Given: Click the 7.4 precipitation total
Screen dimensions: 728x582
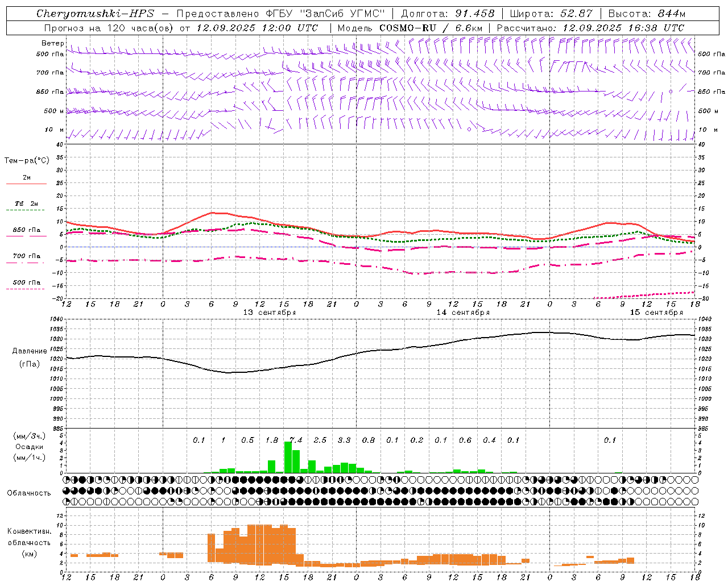Looking at the screenshot, I should coord(296,440).
